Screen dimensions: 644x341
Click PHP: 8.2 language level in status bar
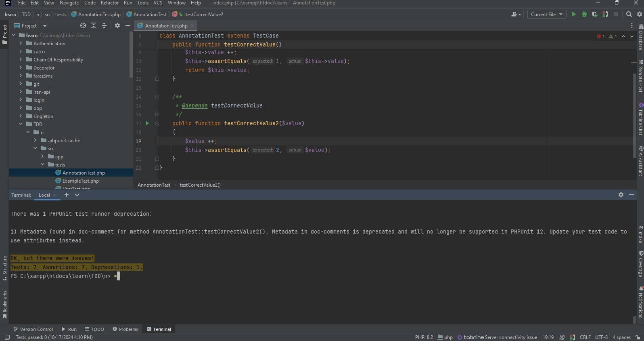(424, 337)
